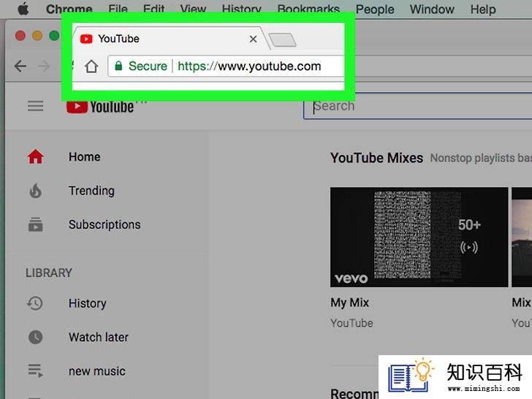532x399 pixels.
Task: Click the YouTube logo
Action: [x=100, y=107]
